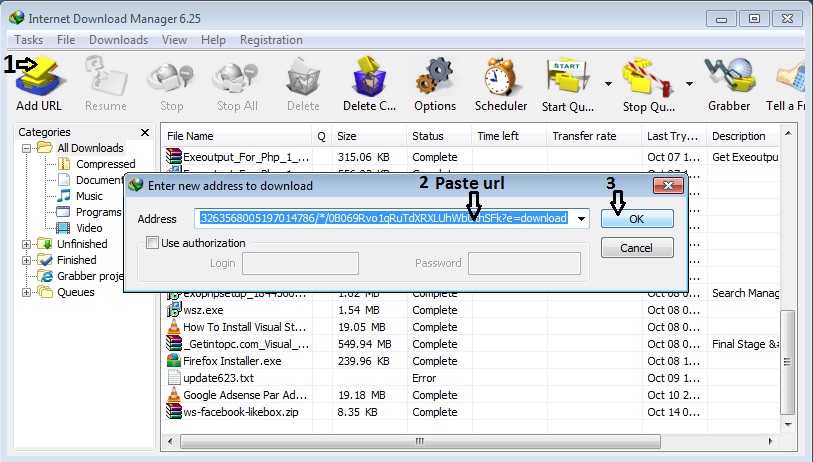Open the Help menu

coord(213,40)
